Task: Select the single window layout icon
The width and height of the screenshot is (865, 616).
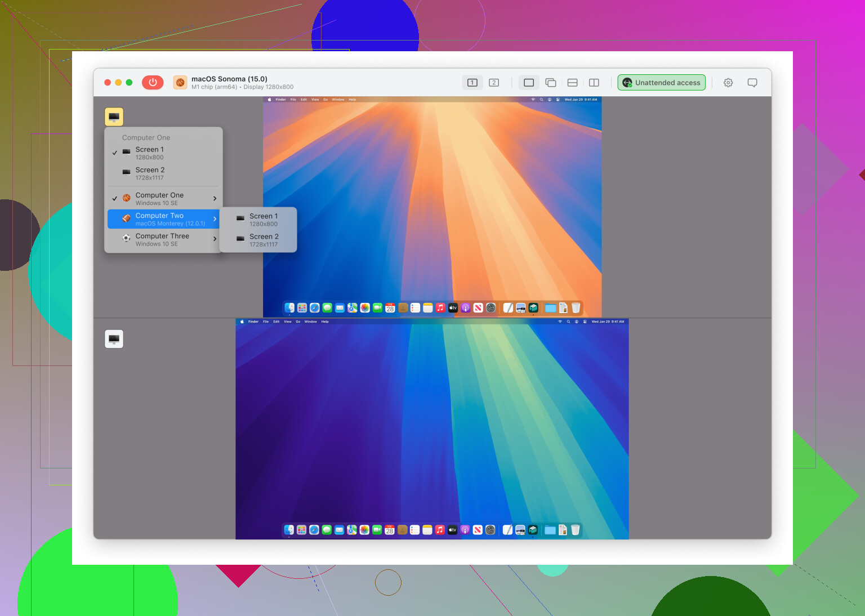Action: (528, 83)
